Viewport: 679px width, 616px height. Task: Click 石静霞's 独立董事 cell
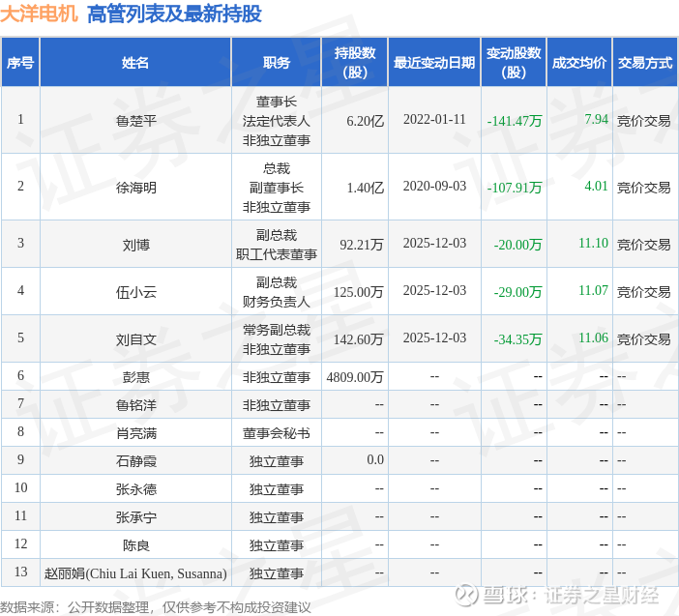(x=277, y=461)
